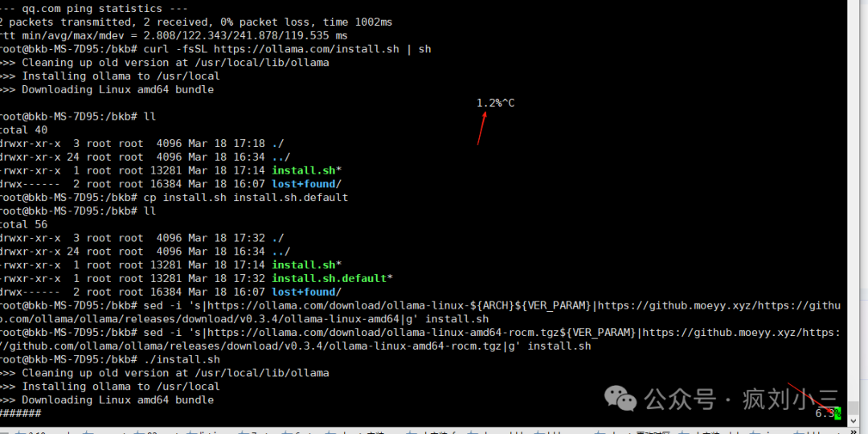Click the "cp install.sh install.sh.default" command

[x=246, y=198]
